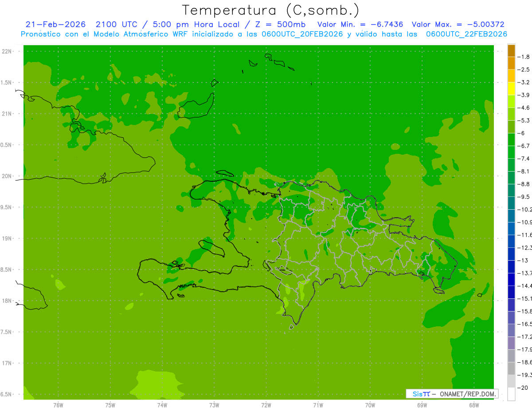The height and width of the screenshot is (411, 532).
Task: Click the '71W' longitude label
Action: point(318,405)
